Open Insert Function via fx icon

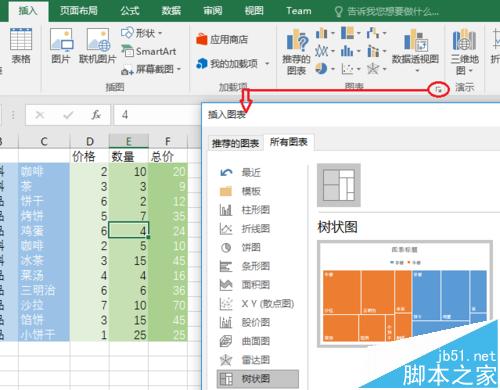[x=96, y=115]
